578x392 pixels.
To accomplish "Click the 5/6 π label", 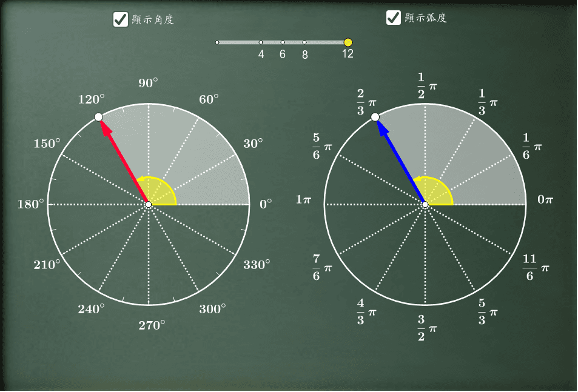I will pos(322,147).
